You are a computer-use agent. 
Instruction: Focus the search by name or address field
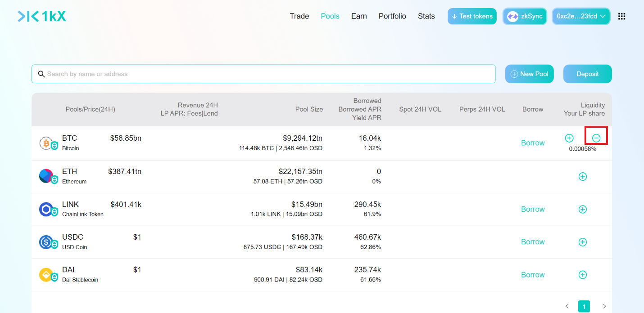coord(263,74)
